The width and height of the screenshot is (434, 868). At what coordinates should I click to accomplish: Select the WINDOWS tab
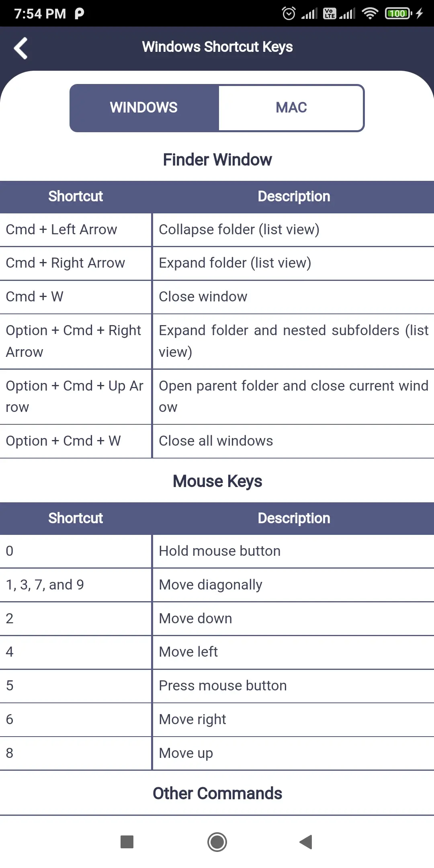coord(143,107)
